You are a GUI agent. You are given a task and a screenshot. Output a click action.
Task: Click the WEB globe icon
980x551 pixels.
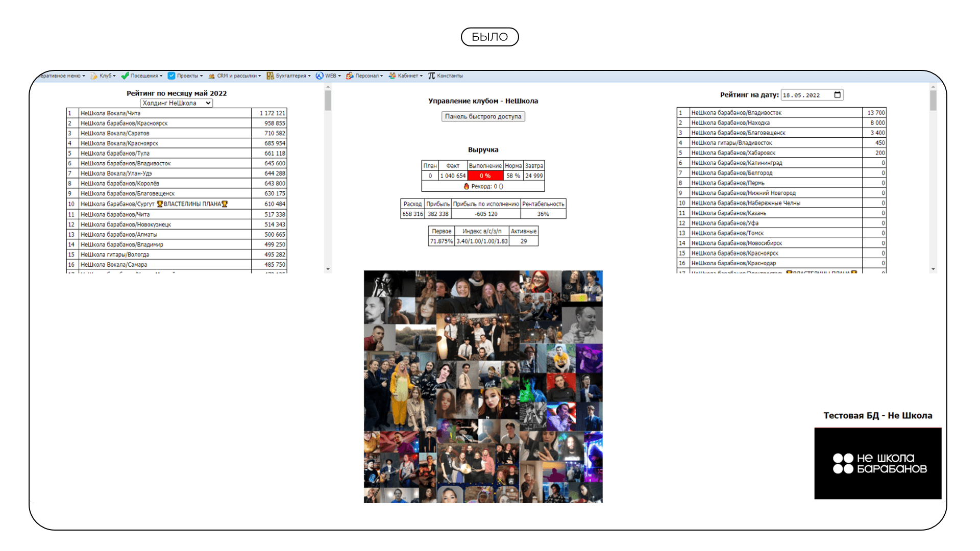(320, 76)
